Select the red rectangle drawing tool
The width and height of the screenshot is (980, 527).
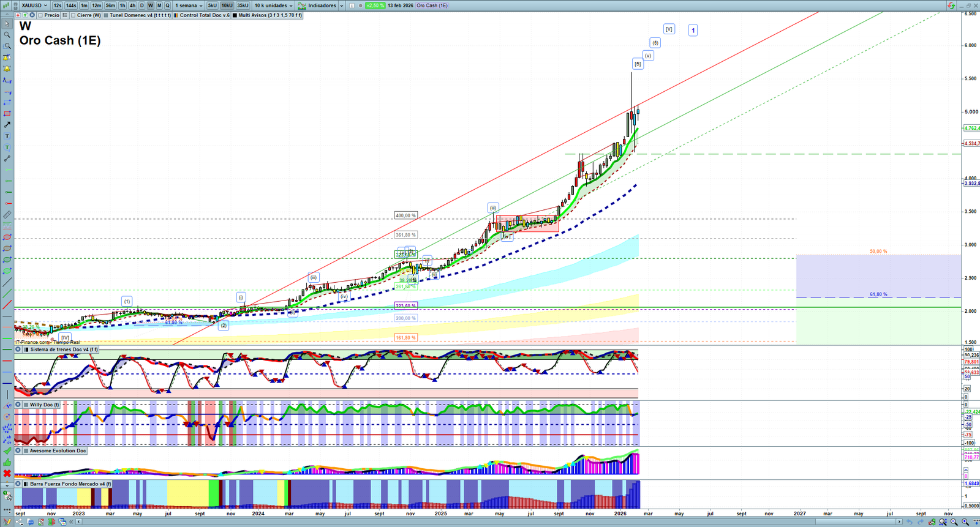7,114
